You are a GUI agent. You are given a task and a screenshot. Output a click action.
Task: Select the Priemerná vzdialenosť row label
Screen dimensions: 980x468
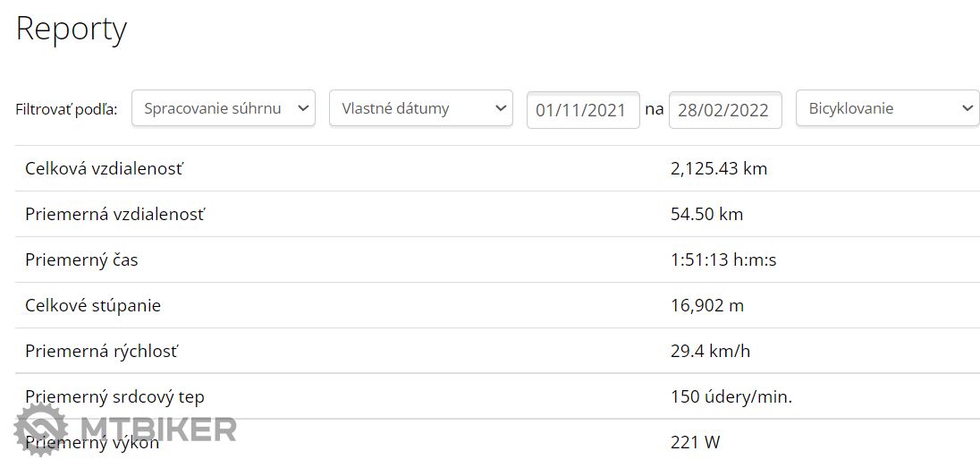coord(114,214)
